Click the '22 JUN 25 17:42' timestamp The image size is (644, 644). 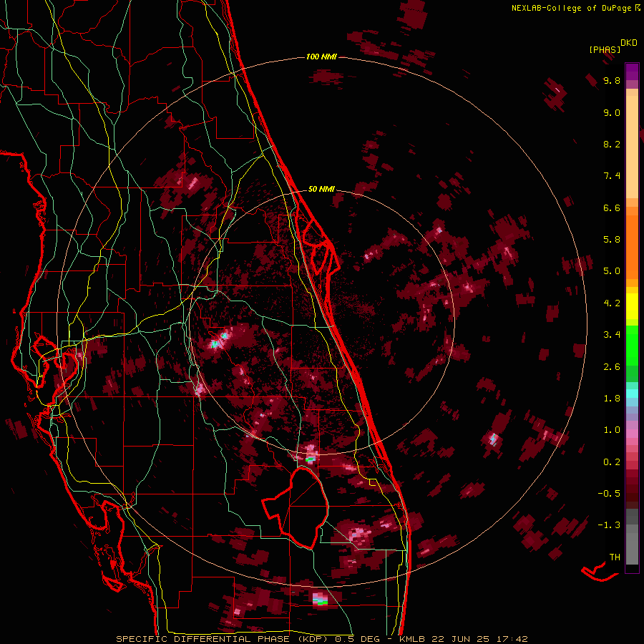click(479, 639)
